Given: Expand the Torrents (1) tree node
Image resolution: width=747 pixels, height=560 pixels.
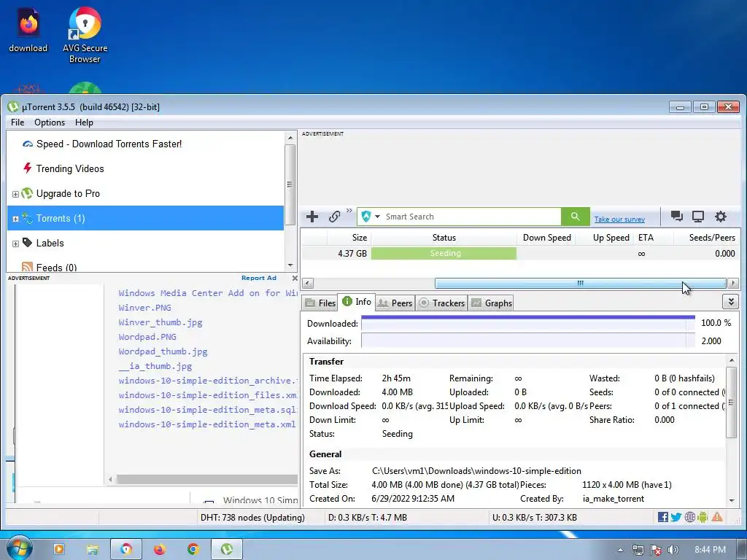Looking at the screenshot, I should point(15,219).
